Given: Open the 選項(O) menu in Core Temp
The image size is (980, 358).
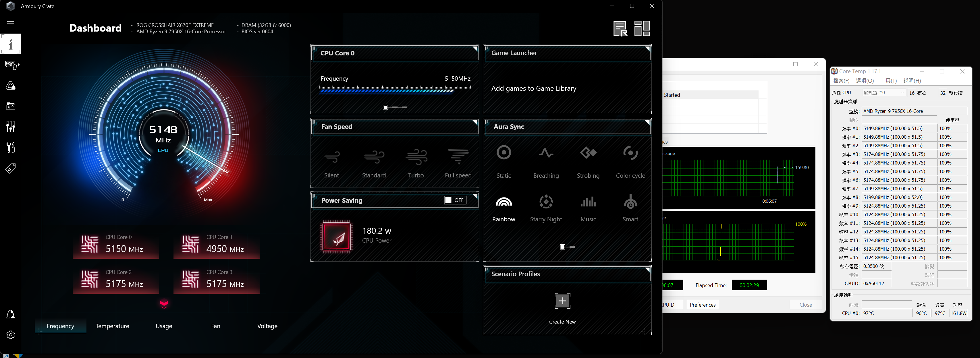Looking at the screenshot, I should [x=865, y=81].
